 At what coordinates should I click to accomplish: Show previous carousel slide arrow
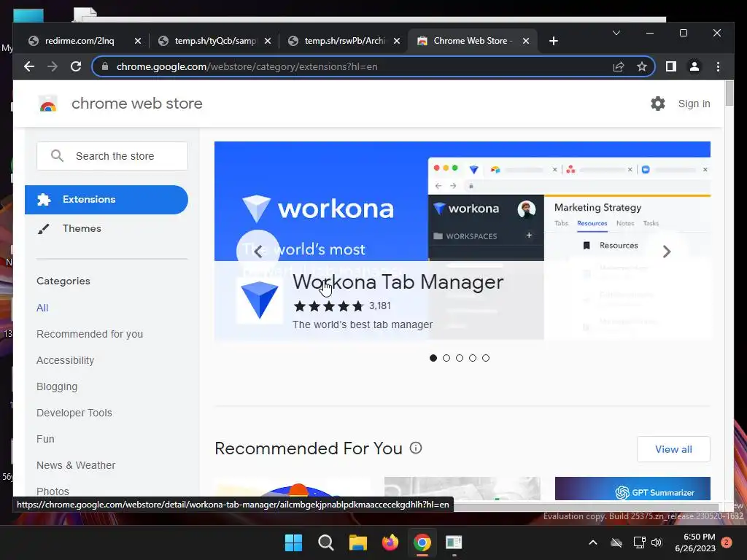click(258, 252)
